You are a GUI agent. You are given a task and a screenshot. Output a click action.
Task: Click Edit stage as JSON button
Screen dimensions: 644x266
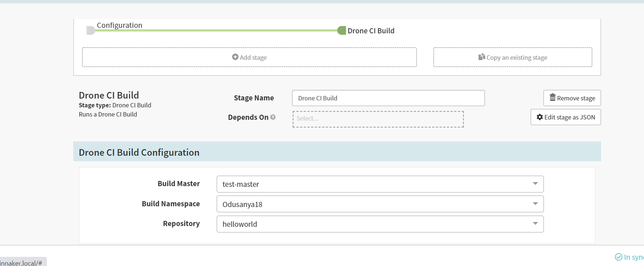pos(566,117)
